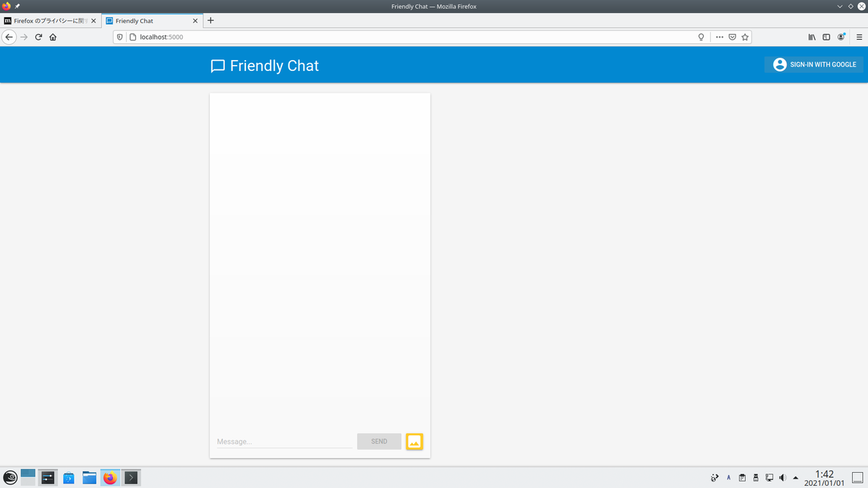Open the system settings taskbar icon
Image resolution: width=868 pixels, height=488 pixels.
tap(48, 477)
